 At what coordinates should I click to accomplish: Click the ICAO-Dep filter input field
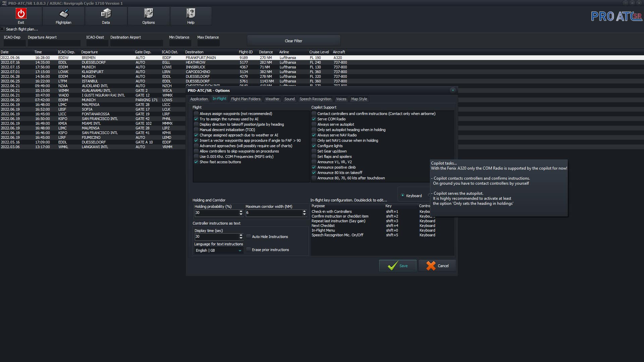[x=14, y=43]
